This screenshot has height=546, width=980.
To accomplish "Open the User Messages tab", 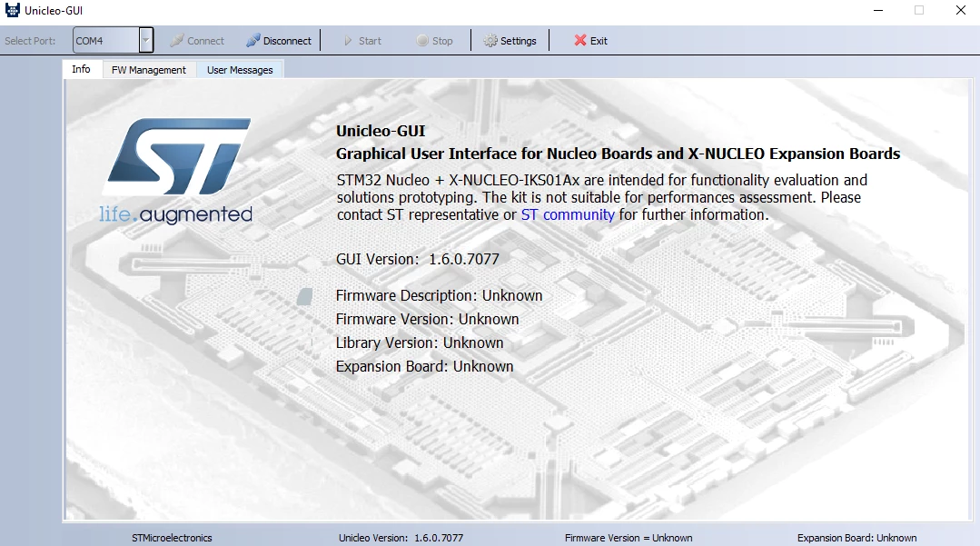I will 240,70.
